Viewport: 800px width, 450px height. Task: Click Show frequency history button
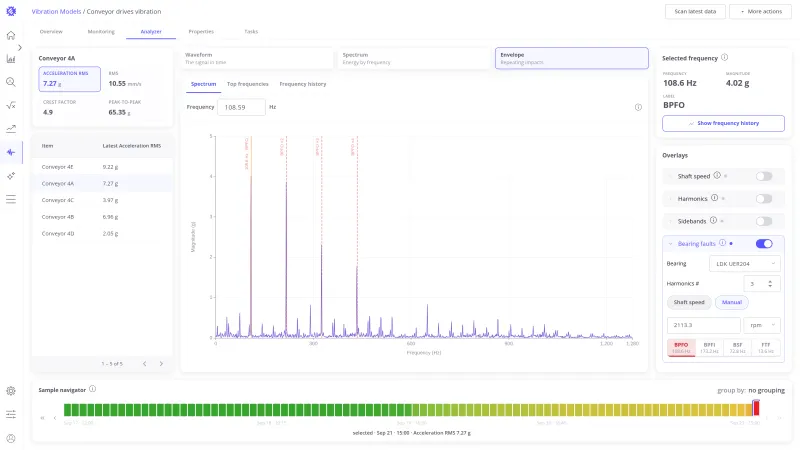[723, 123]
